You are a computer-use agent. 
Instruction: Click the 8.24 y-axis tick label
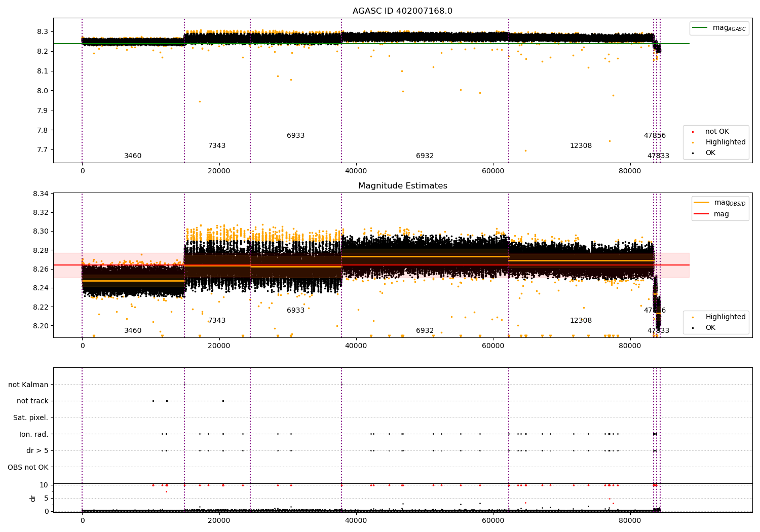click(41, 288)
